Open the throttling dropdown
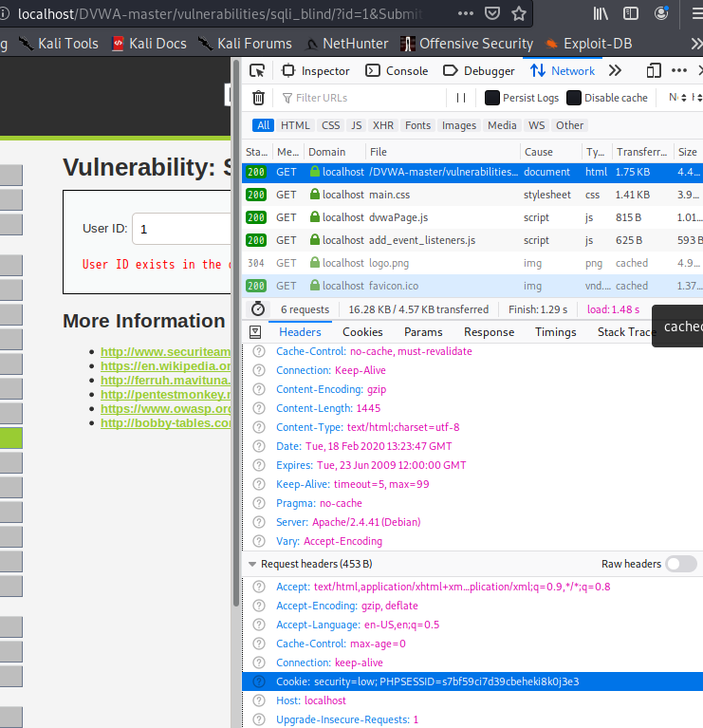The height and width of the screenshot is (728, 703). coord(677,98)
